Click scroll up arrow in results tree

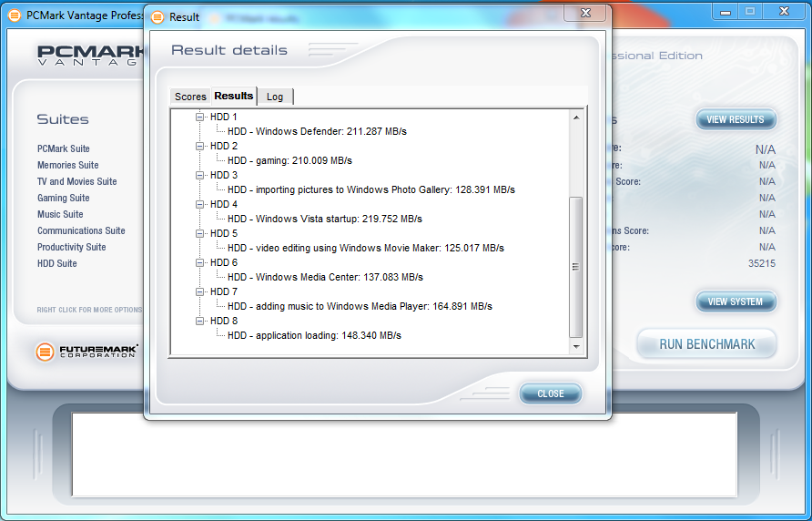tap(576, 117)
